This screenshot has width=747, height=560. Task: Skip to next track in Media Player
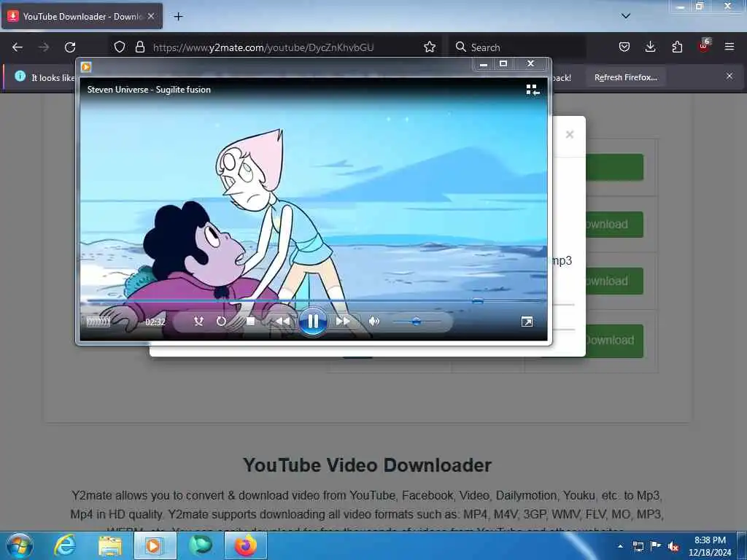pyautogui.click(x=343, y=322)
